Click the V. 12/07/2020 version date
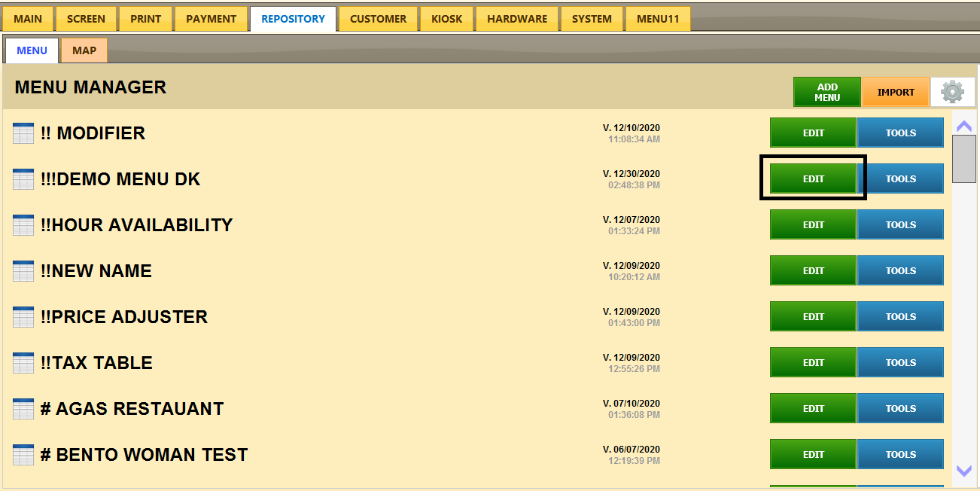980x491 pixels. pyautogui.click(x=631, y=220)
